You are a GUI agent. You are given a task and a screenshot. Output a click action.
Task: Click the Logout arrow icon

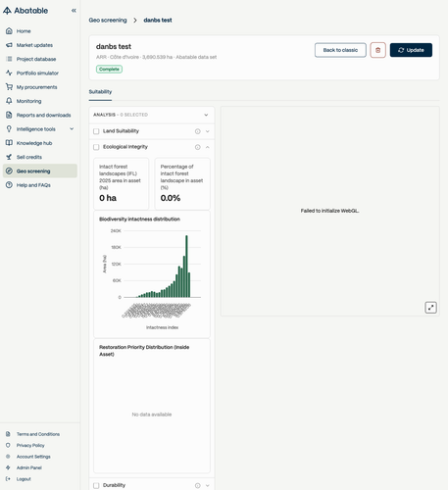[x=8, y=479]
